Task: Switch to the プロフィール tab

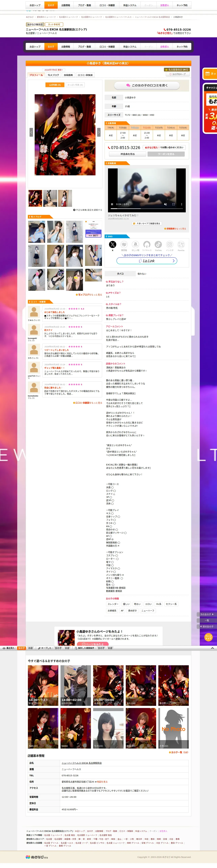Action: (36, 75)
